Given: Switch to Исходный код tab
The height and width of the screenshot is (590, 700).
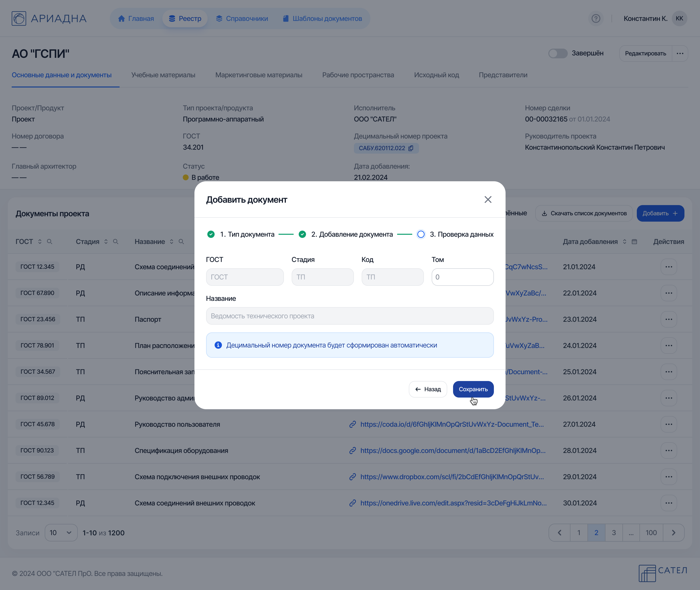Looking at the screenshot, I should coord(436,75).
